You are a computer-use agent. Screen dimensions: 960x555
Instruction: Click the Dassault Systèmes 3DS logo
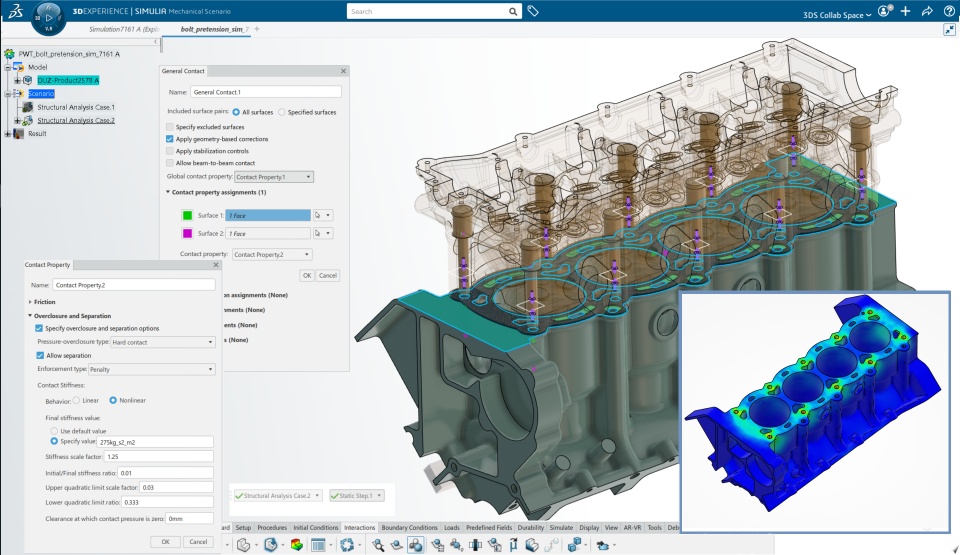pyautogui.click(x=15, y=10)
